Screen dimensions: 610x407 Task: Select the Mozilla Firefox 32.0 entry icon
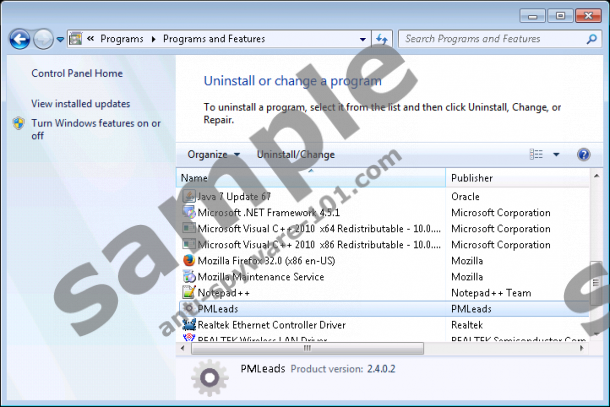click(189, 261)
